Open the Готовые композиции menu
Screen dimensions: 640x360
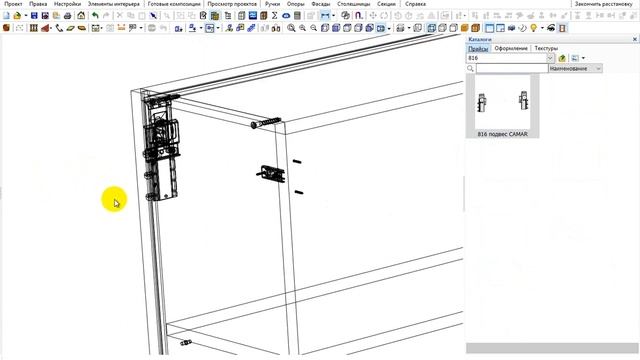[174, 4]
